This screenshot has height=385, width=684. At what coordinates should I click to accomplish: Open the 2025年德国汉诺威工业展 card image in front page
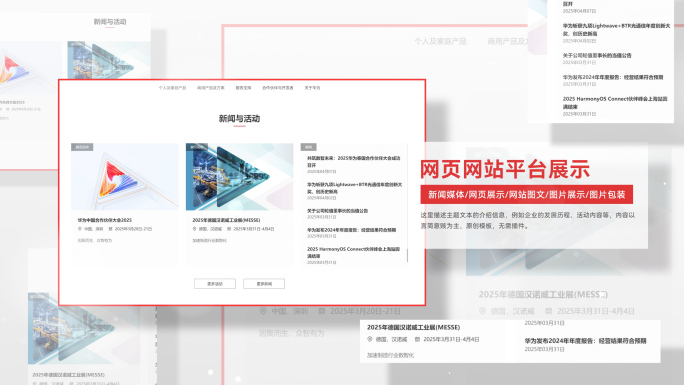coord(239,177)
